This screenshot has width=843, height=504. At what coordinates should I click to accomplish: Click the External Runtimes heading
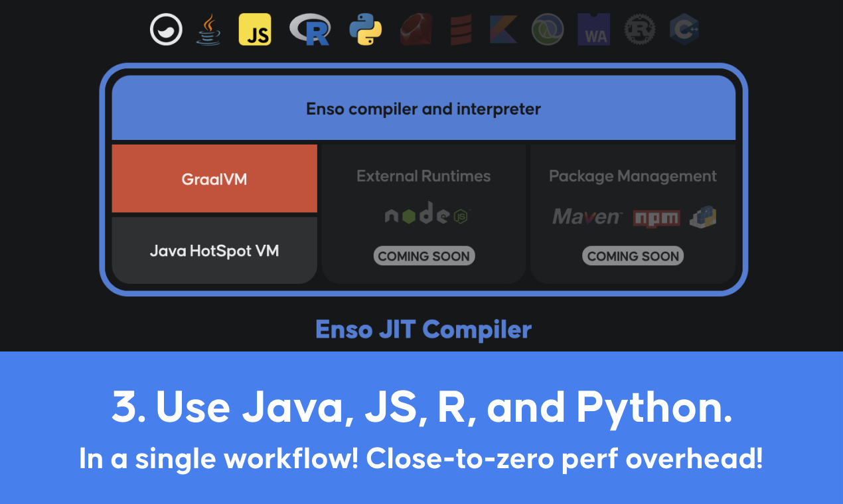point(423,176)
